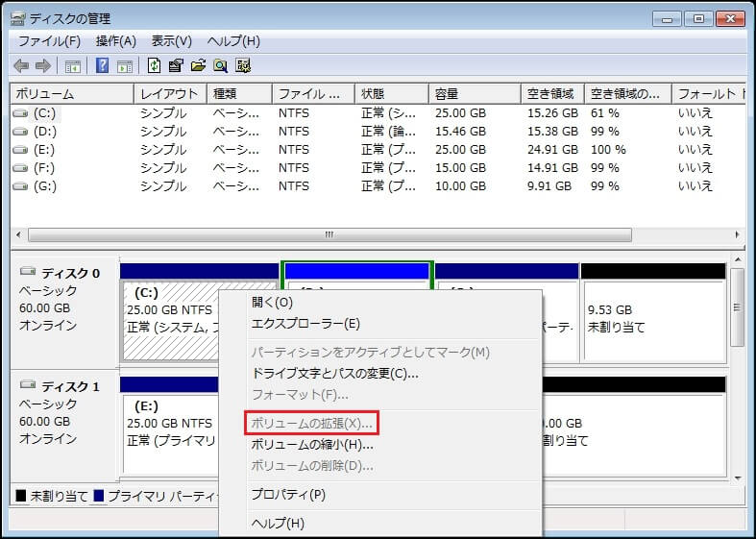Image resolution: width=756 pixels, height=539 pixels.
Task: Sort by the レイアウト column header
Action: (x=171, y=94)
